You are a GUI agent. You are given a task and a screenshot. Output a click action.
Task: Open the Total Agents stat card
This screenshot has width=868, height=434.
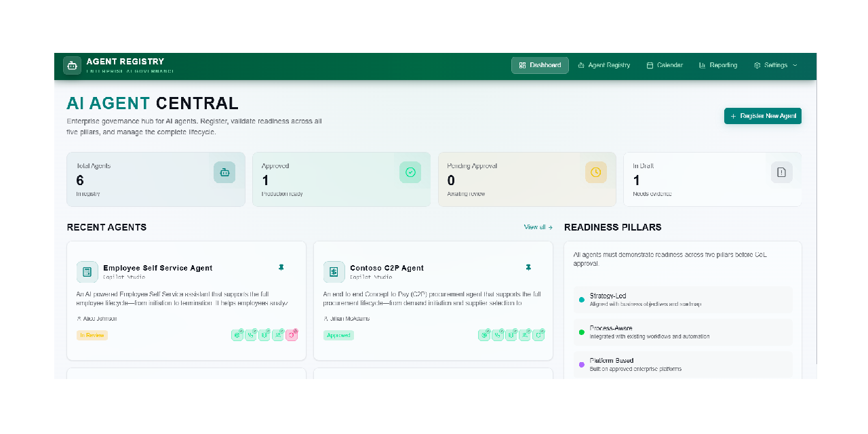coord(156,179)
